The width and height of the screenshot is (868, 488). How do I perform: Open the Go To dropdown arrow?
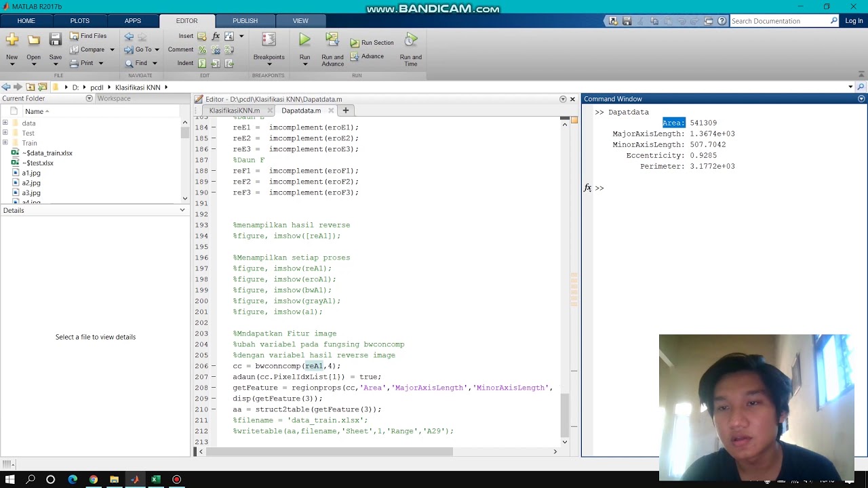pyautogui.click(x=157, y=49)
